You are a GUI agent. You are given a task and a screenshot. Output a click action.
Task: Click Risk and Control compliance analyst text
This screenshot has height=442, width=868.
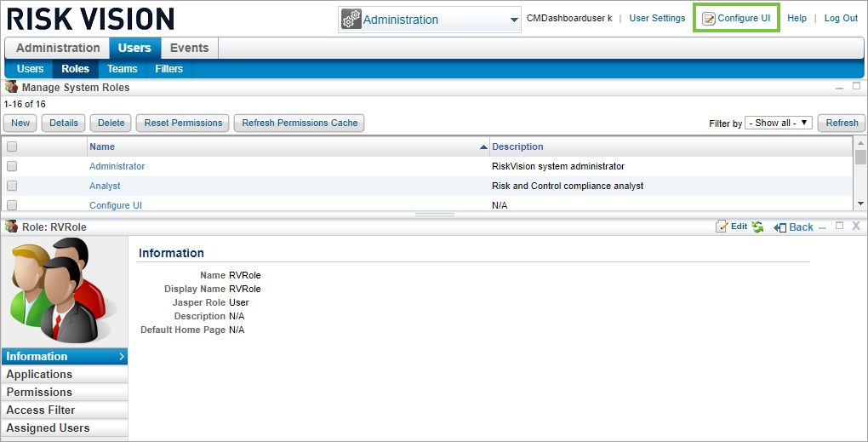click(568, 187)
